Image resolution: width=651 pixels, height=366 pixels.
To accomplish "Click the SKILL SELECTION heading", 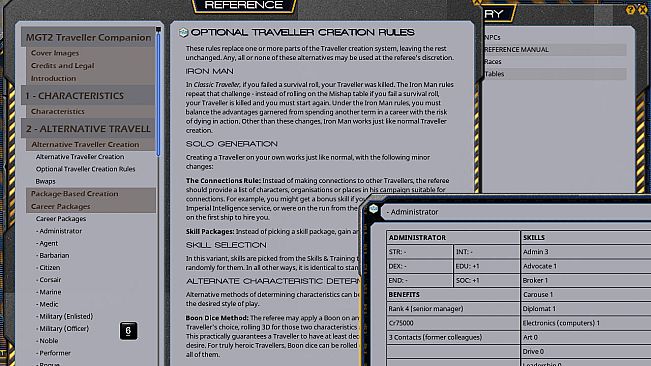I will [x=226, y=245].
